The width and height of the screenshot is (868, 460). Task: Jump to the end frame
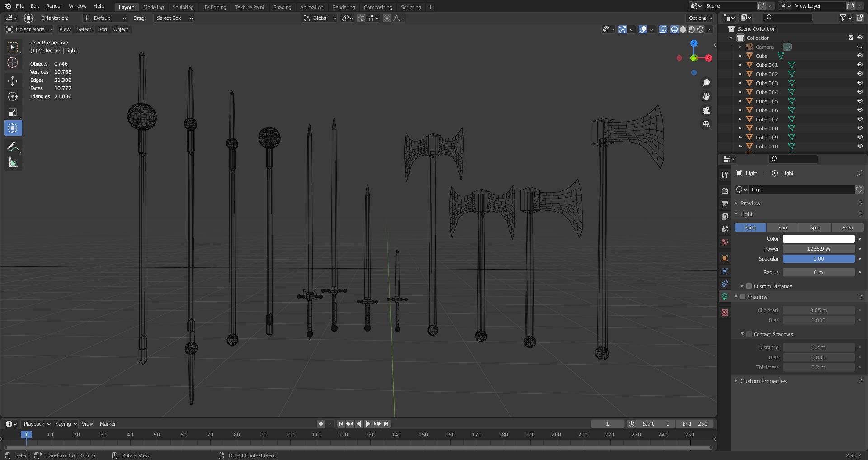[x=386, y=424]
